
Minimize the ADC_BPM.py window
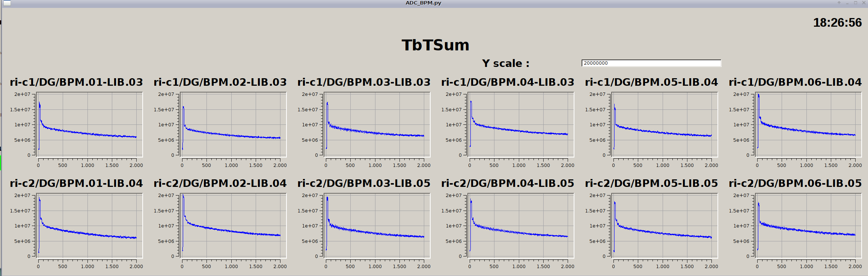[847, 3]
